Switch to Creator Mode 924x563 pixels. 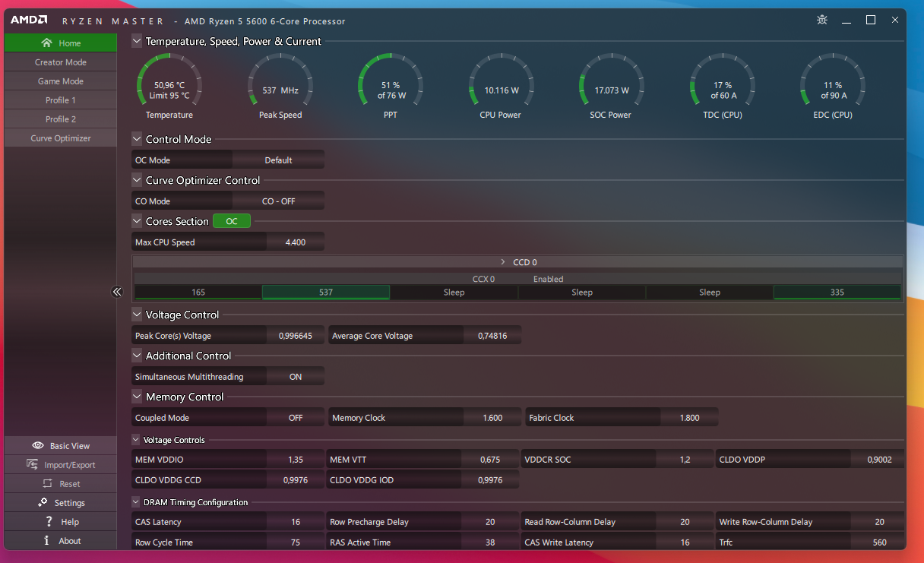pyautogui.click(x=61, y=62)
